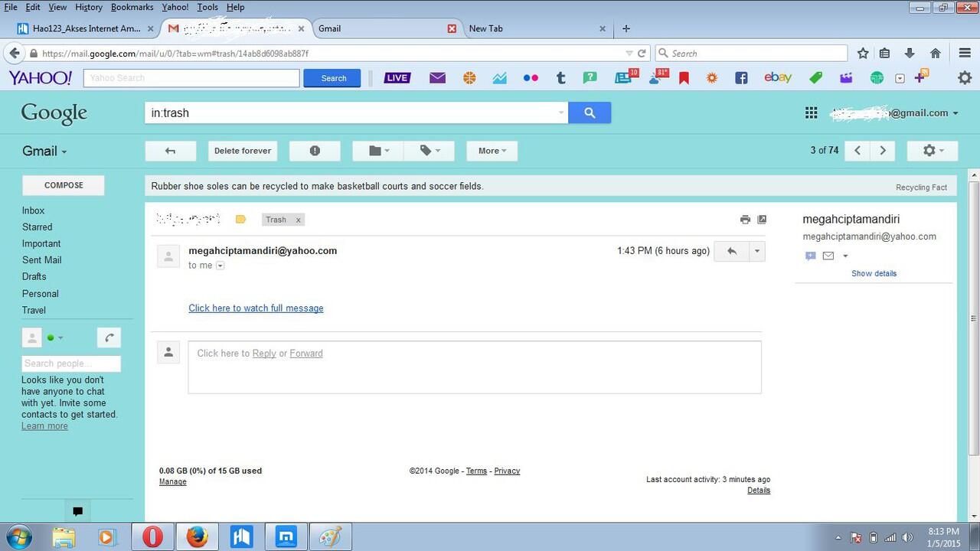Image resolution: width=980 pixels, height=551 pixels.
Task: Open Yahoo Weather icon showing 81°
Action: [658, 77]
